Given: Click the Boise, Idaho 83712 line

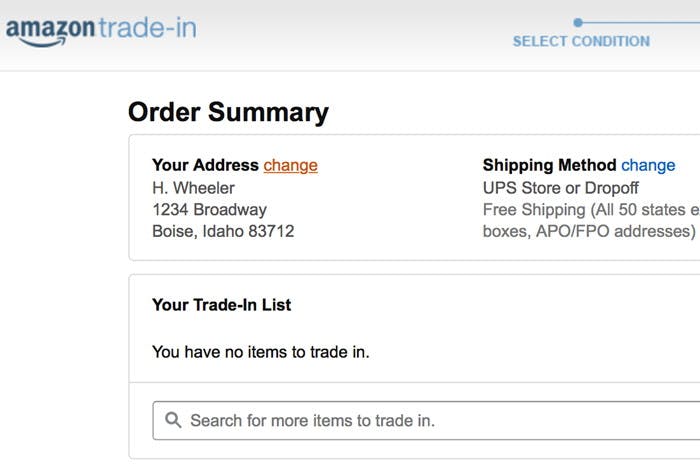Looking at the screenshot, I should pos(223,231).
